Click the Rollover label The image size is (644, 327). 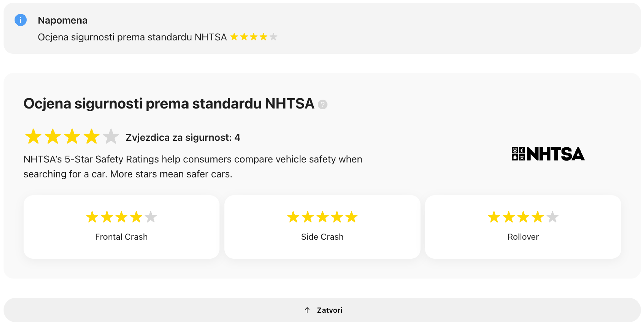click(523, 237)
